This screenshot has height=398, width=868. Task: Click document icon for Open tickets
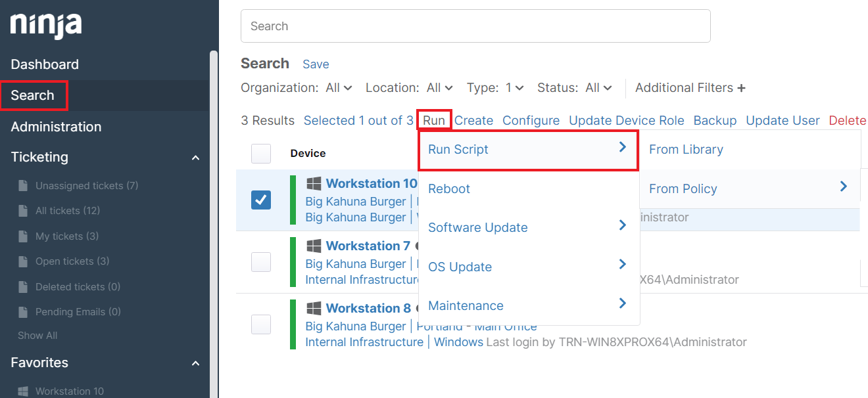click(x=23, y=261)
